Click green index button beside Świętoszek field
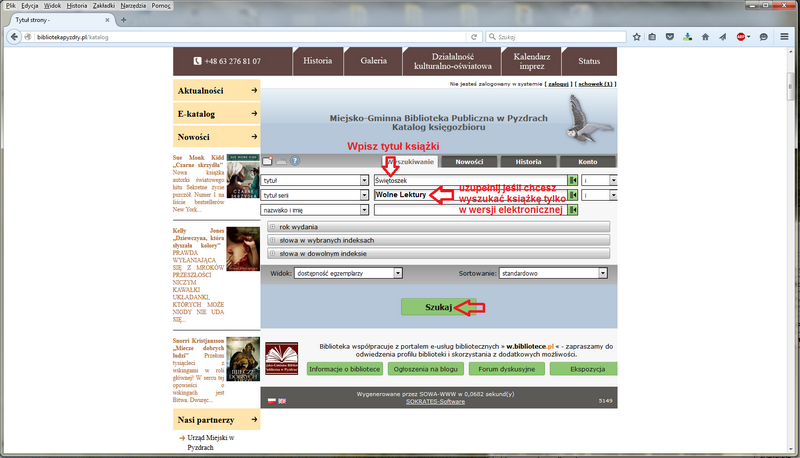 pyautogui.click(x=573, y=181)
